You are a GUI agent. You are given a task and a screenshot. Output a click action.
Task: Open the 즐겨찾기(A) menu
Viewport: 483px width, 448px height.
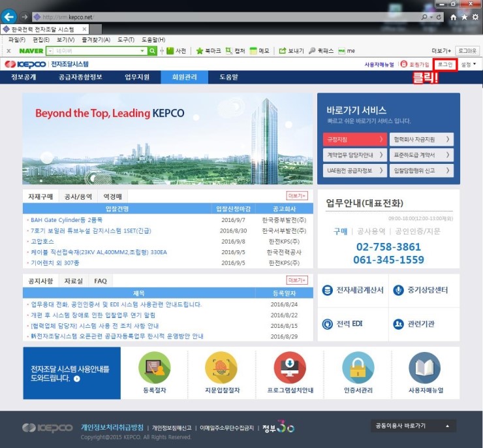[96, 40]
